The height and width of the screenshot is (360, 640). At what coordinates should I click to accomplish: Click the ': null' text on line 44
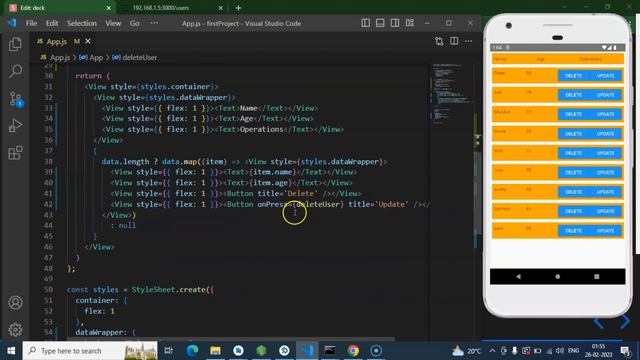(123, 225)
